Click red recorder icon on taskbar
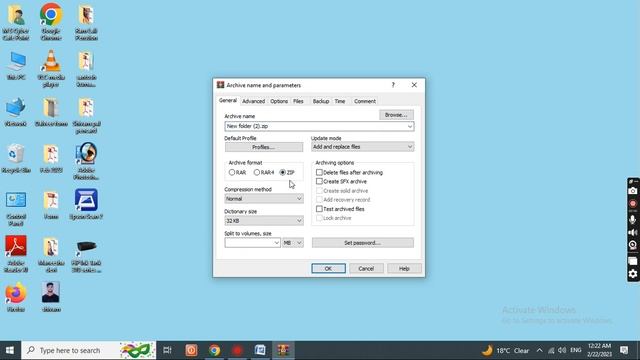 [238, 350]
